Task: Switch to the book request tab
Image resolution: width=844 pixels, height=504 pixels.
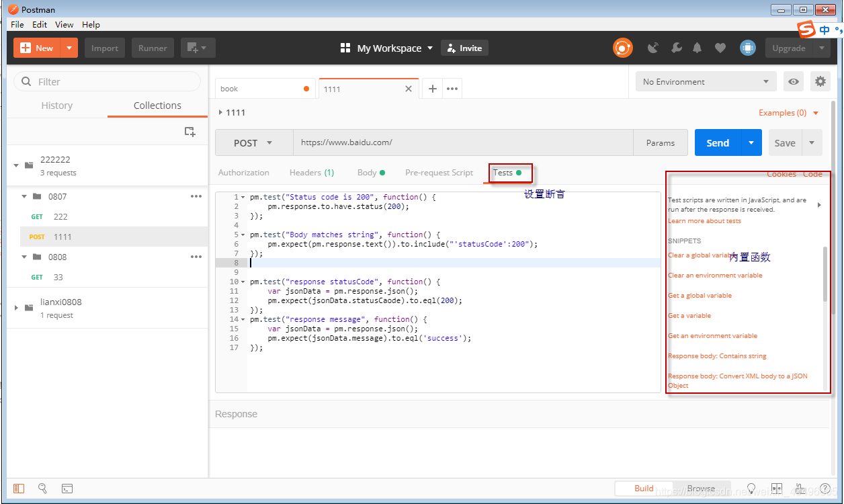Action: tap(265, 89)
